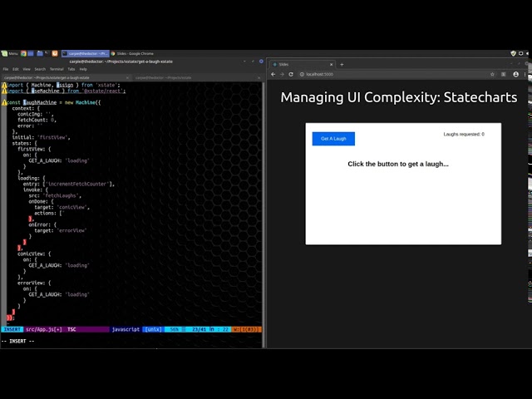The width and height of the screenshot is (532, 399).
Task: Switch to the Slides - Google Chrome taskbar button
Action: pyautogui.click(x=132, y=53)
